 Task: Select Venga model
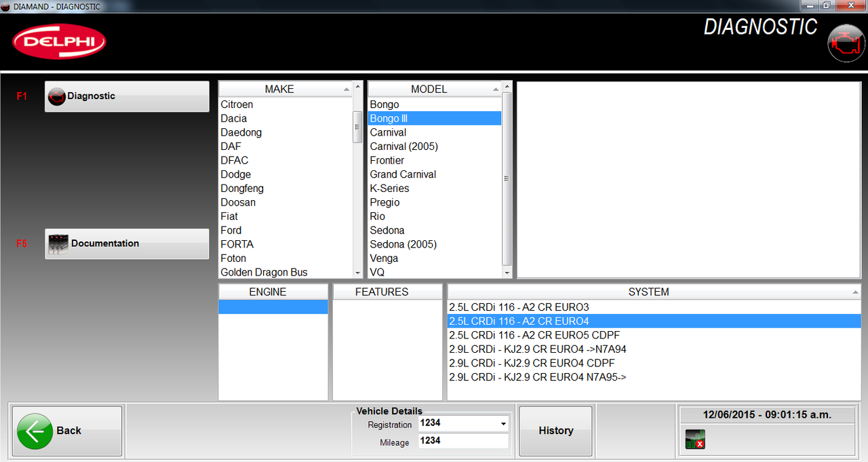(x=435, y=258)
